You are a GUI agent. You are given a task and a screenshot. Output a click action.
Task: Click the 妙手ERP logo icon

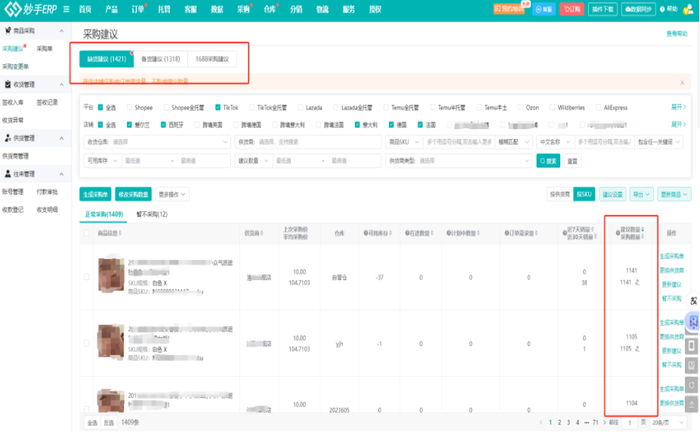pyautogui.click(x=10, y=9)
